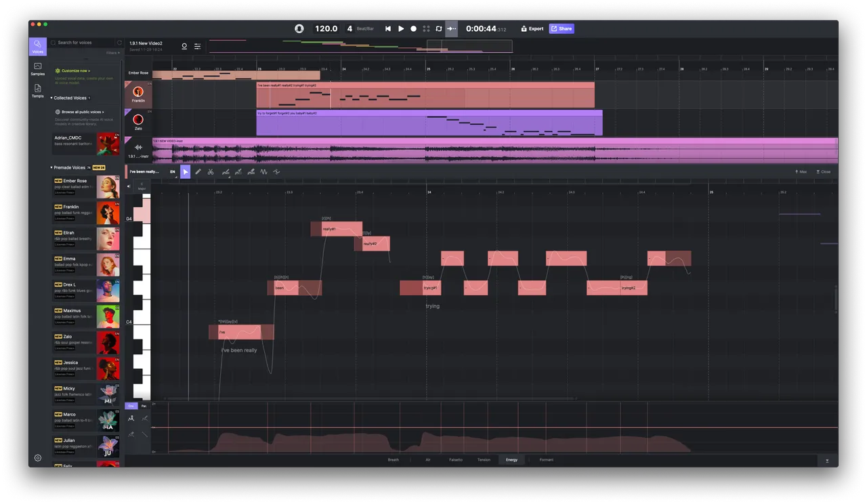Select the Maximus premade voice
The height and width of the screenshot is (504, 867).
click(x=87, y=316)
